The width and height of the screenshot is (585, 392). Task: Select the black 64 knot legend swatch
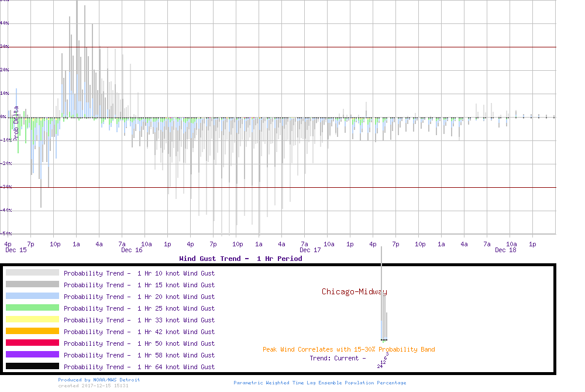pyautogui.click(x=32, y=366)
